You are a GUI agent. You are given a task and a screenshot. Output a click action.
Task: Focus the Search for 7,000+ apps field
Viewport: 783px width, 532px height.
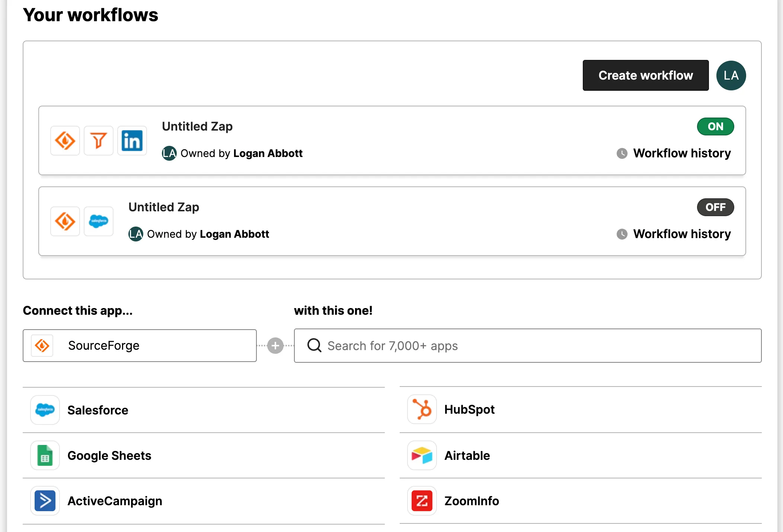point(528,346)
